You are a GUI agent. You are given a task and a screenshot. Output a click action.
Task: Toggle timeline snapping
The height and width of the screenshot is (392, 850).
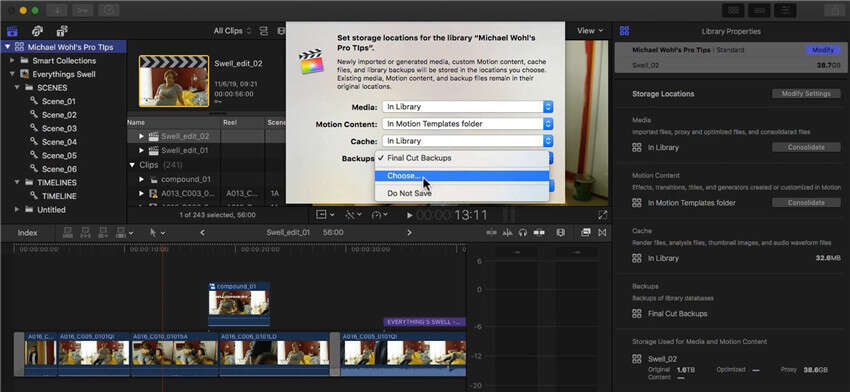pyautogui.click(x=539, y=233)
